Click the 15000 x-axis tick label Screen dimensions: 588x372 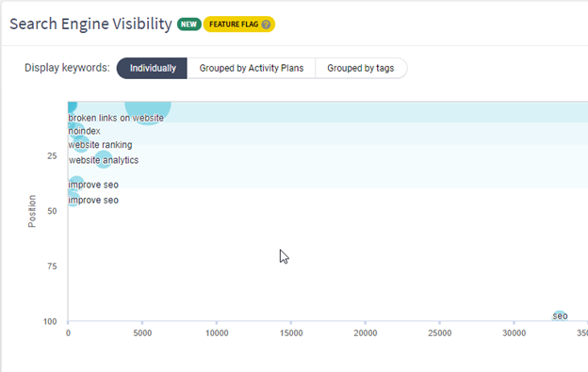(x=291, y=333)
